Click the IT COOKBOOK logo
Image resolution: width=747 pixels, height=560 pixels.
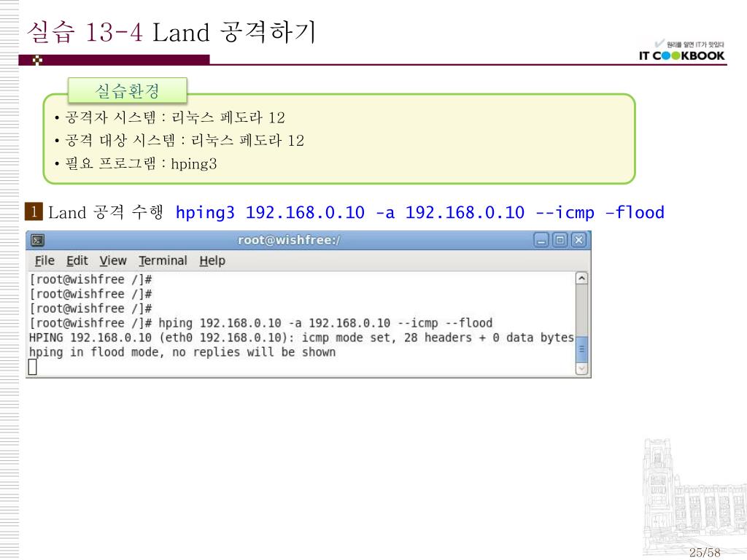[682, 51]
